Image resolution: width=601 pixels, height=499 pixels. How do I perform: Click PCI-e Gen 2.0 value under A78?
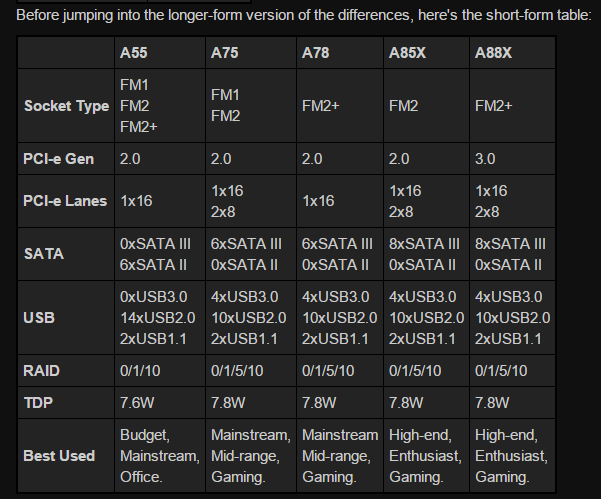[x=340, y=159]
